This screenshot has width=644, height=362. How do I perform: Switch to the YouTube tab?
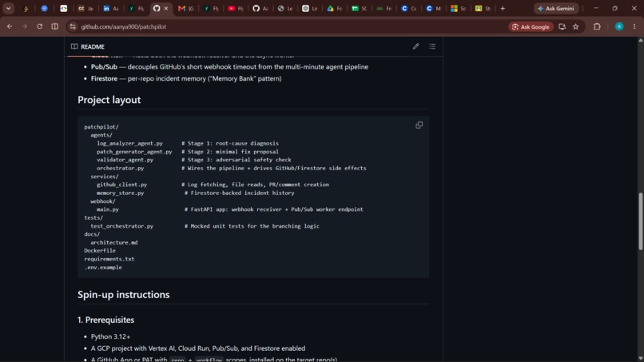[x=236, y=8]
